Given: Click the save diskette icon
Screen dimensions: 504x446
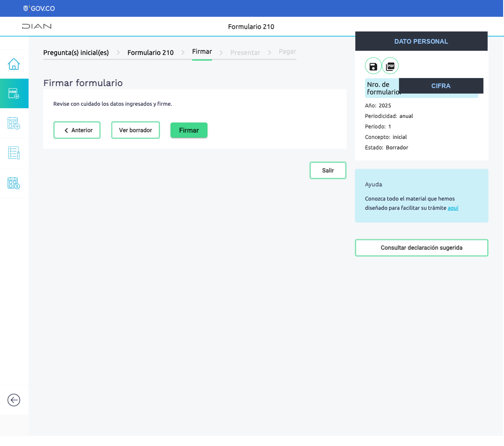Looking at the screenshot, I should 373,66.
